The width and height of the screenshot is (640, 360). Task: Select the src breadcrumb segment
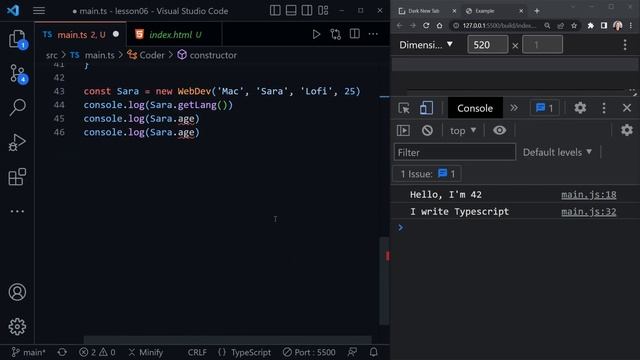(51, 55)
